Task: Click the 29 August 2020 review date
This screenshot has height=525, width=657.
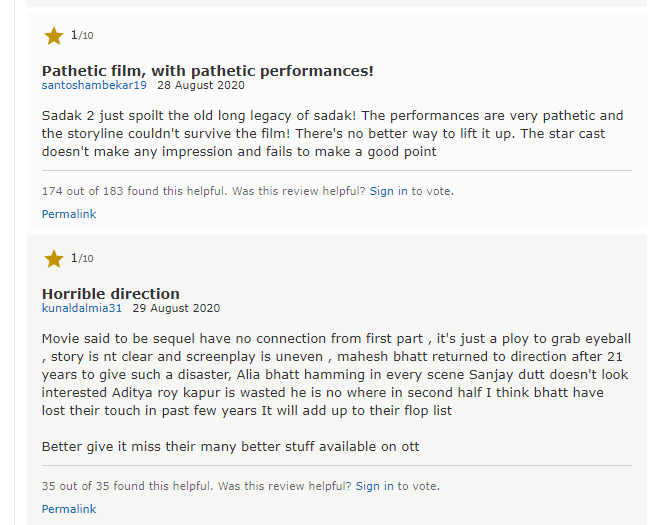Action: [x=177, y=308]
